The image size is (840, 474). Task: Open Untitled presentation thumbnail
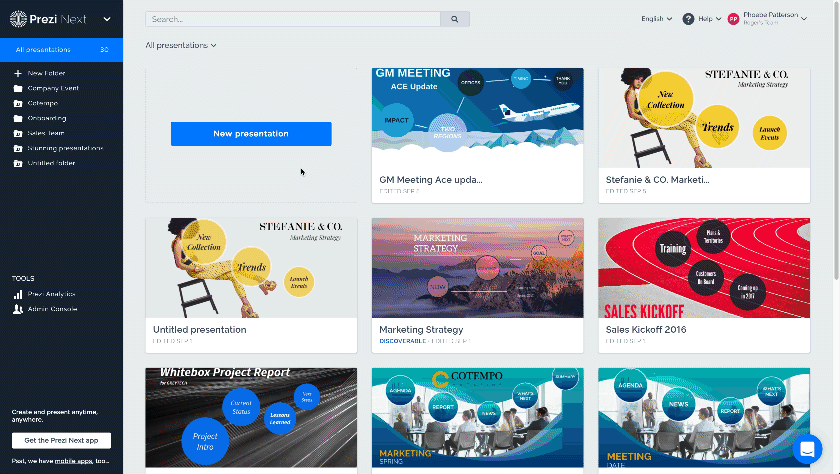(x=251, y=268)
